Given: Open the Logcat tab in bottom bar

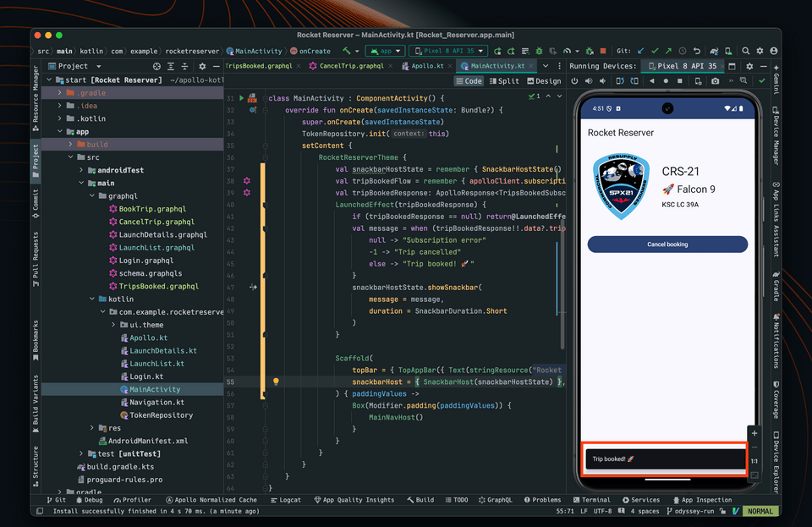Looking at the screenshot, I should point(285,500).
